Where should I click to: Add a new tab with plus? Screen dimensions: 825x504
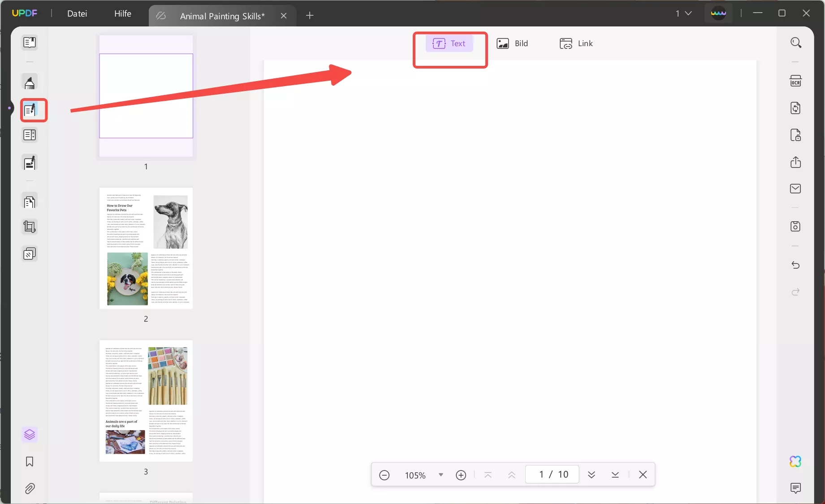click(x=310, y=16)
